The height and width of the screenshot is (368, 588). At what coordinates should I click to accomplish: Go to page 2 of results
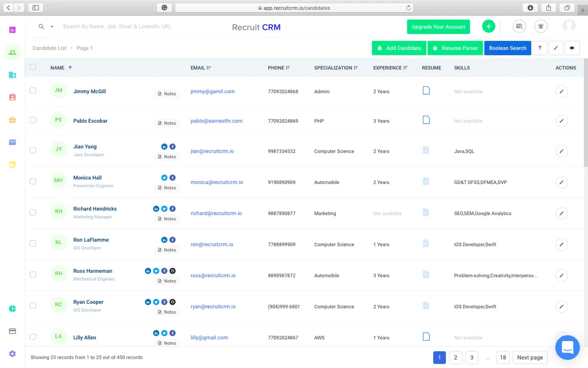455,358
